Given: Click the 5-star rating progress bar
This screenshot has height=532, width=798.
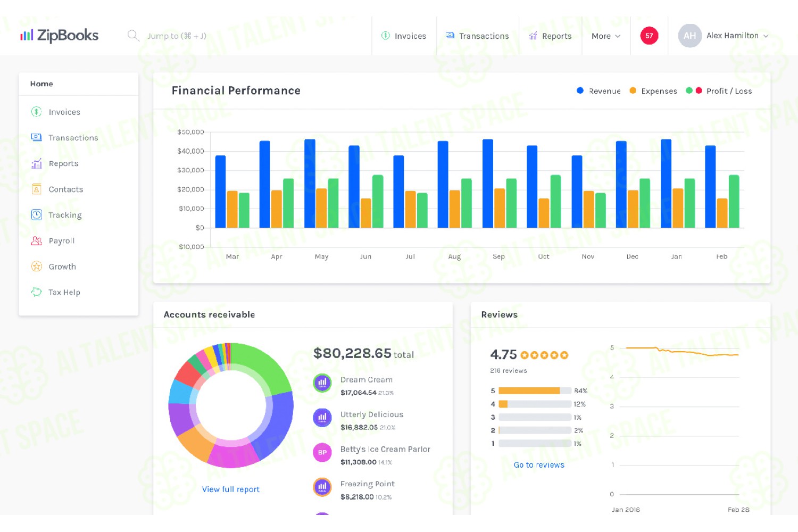Looking at the screenshot, I should [535, 390].
